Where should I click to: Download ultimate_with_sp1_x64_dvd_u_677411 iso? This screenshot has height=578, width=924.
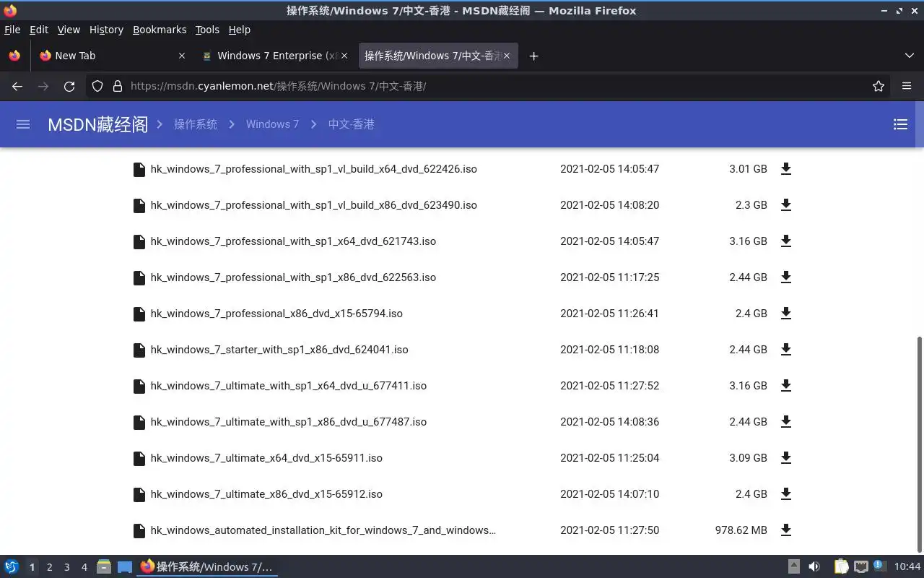tap(786, 386)
